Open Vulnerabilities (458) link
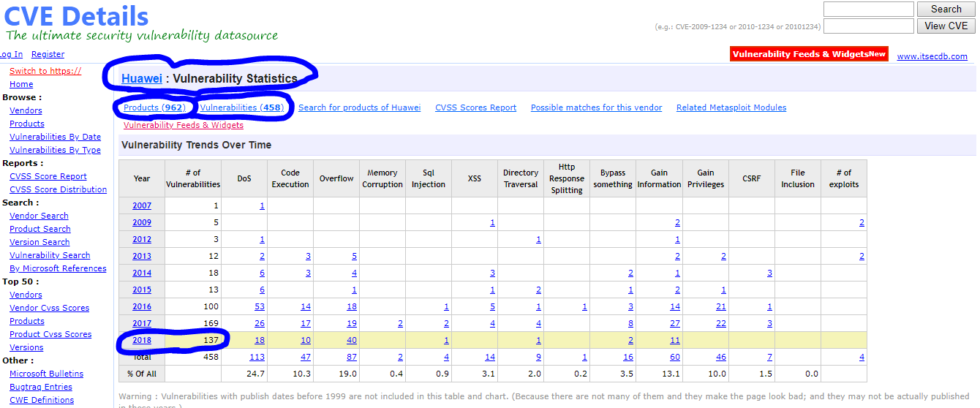This screenshot has height=408, width=980. click(x=241, y=107)
